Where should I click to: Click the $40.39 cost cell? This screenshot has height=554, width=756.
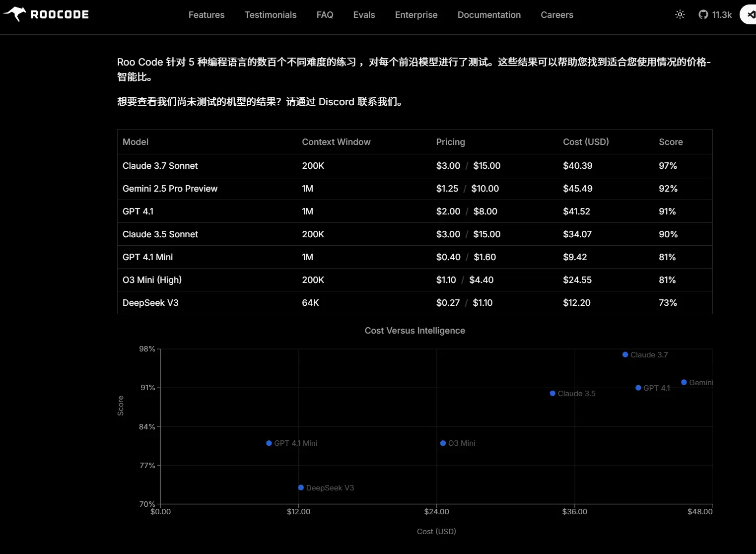tap(578, 166)
